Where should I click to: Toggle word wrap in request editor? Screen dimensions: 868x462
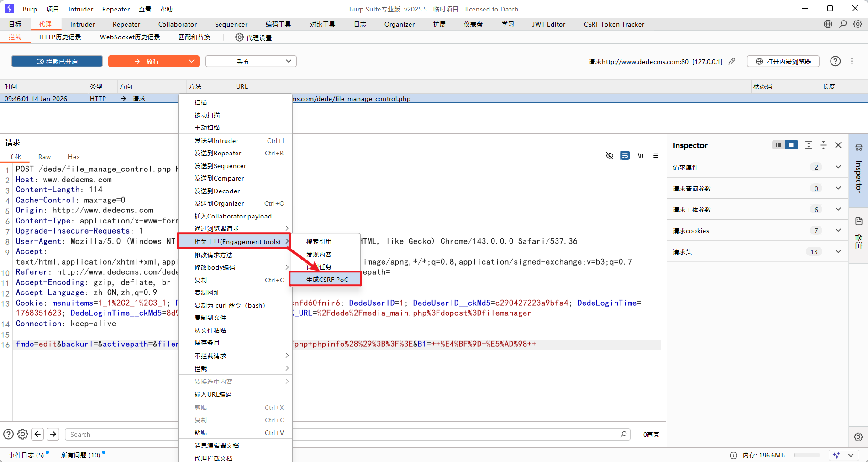tap(625, 155)
